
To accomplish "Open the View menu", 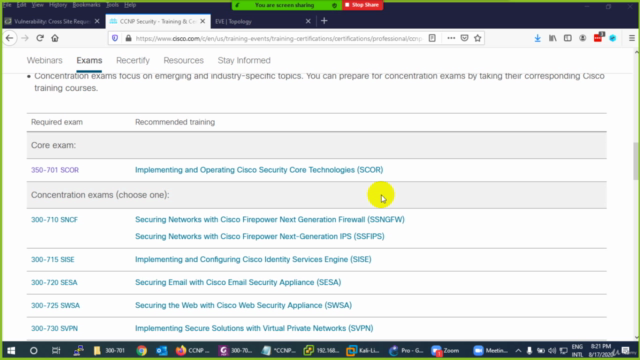I will point(37,5).
